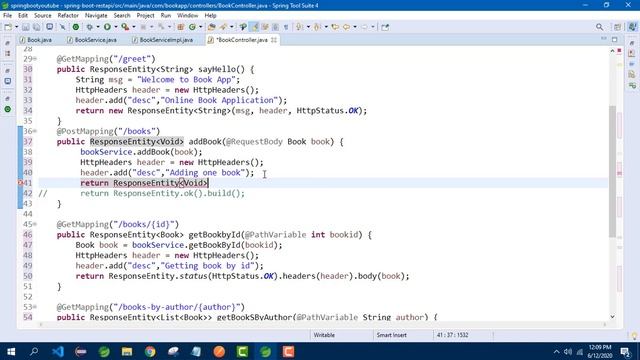The height and width of the screenshot is (360, 640).
Task: Click the Skip All Breakpoints icon
Action: click(62, 27)
